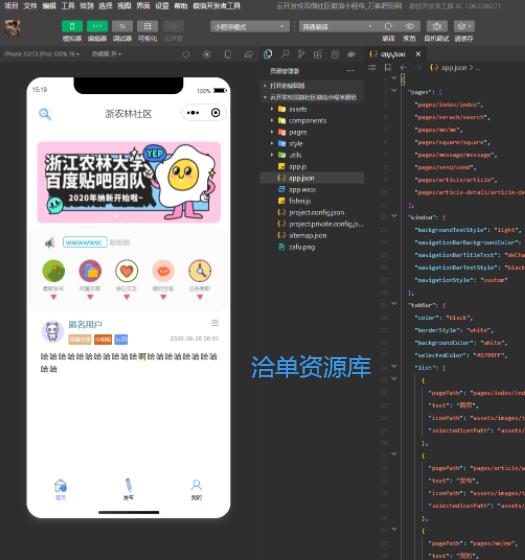
Task: Tap the green landscape category icon
Action: pyautogui.click(x=54, y=270)
